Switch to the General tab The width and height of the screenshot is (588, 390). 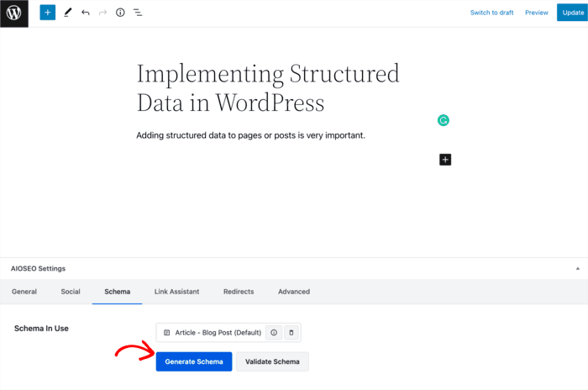(x=24, y=292)
